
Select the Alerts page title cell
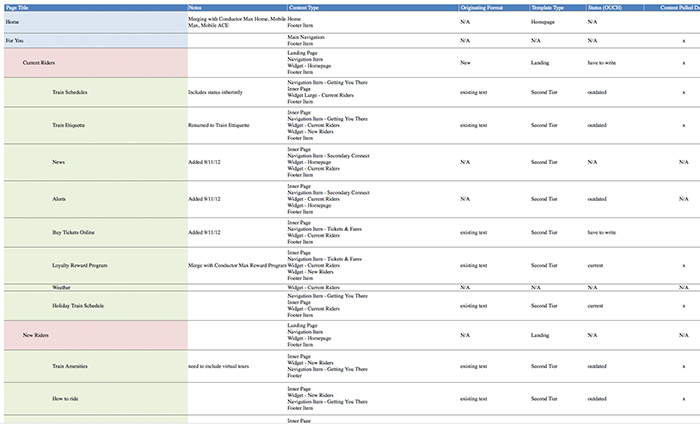click(59, 199)
